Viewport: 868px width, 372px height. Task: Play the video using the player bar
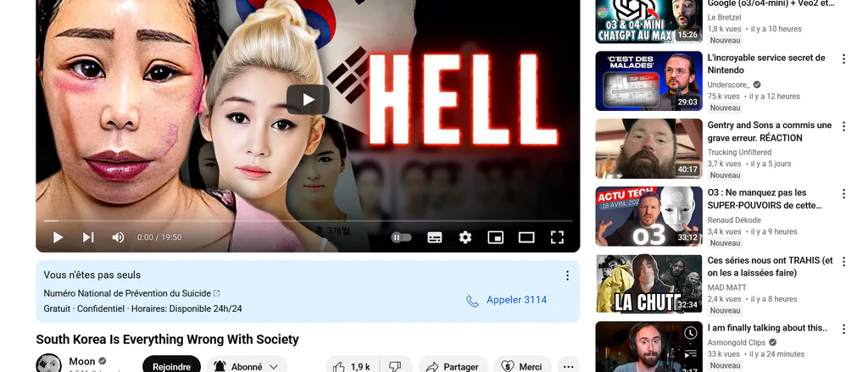tap(58, 237)
